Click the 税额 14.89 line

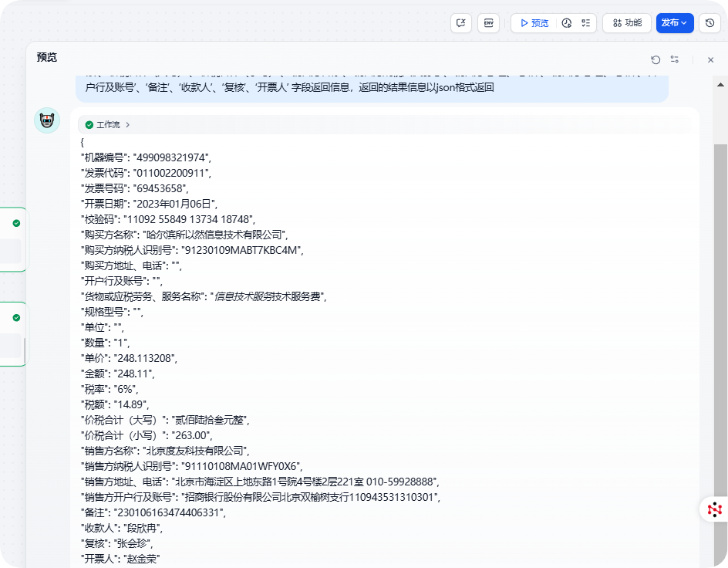click(115, 404)
